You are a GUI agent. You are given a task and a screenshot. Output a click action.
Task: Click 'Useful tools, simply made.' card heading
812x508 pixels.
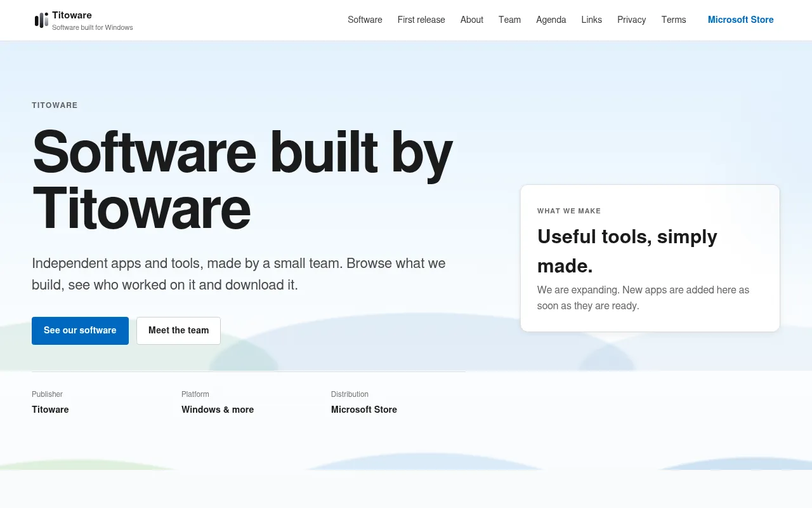(627, 251)
